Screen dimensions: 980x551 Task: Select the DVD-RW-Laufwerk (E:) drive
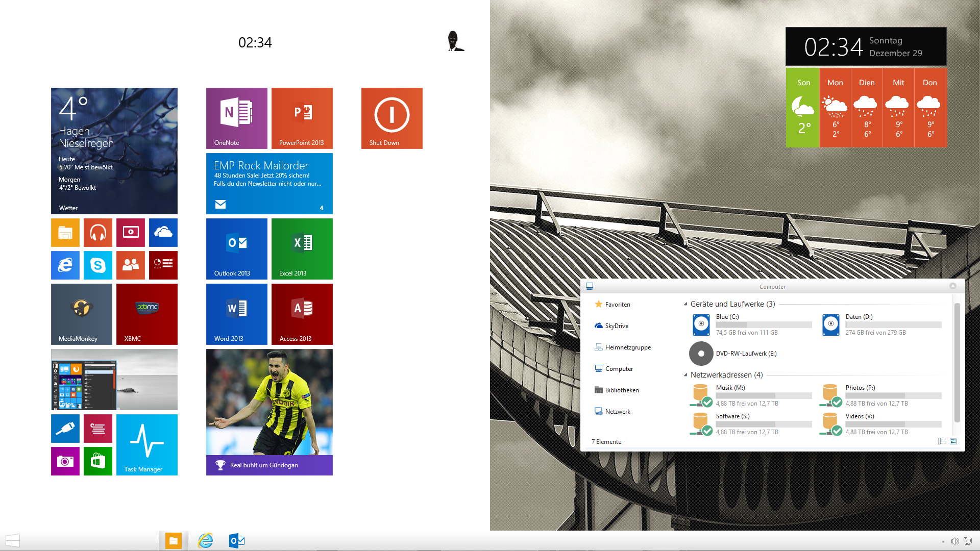point(733,354)
